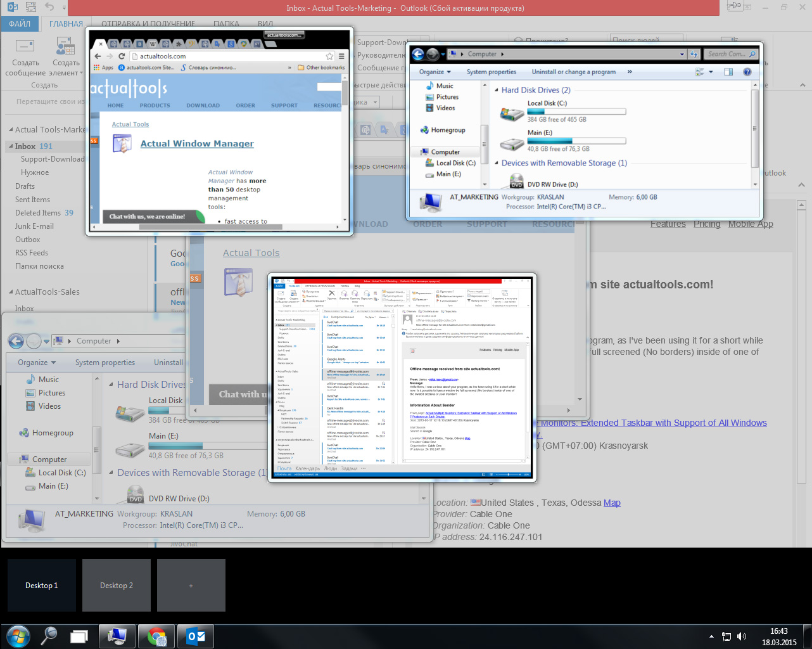The width and height of the screenshot is (812, 649).
Task: Click Uninstall or change a program
Action: tap(574, 72)
